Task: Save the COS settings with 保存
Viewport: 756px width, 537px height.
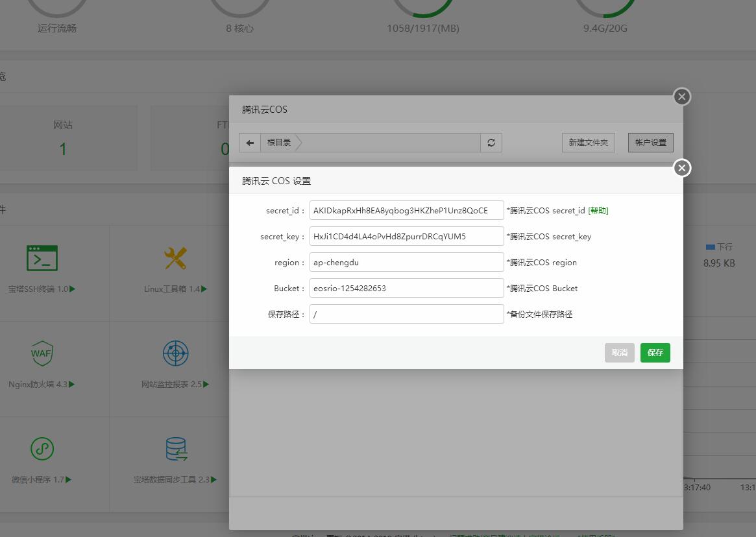Action: click(655, 352)
